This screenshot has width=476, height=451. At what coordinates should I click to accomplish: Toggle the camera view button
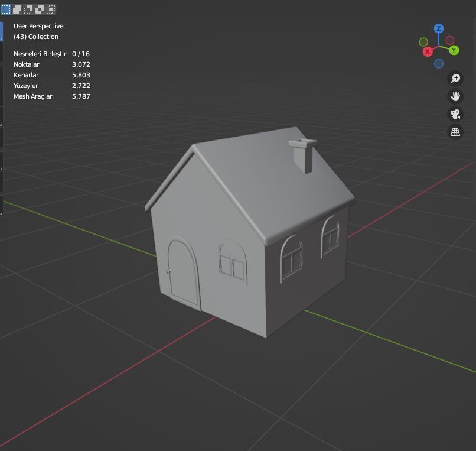point(455,114)
